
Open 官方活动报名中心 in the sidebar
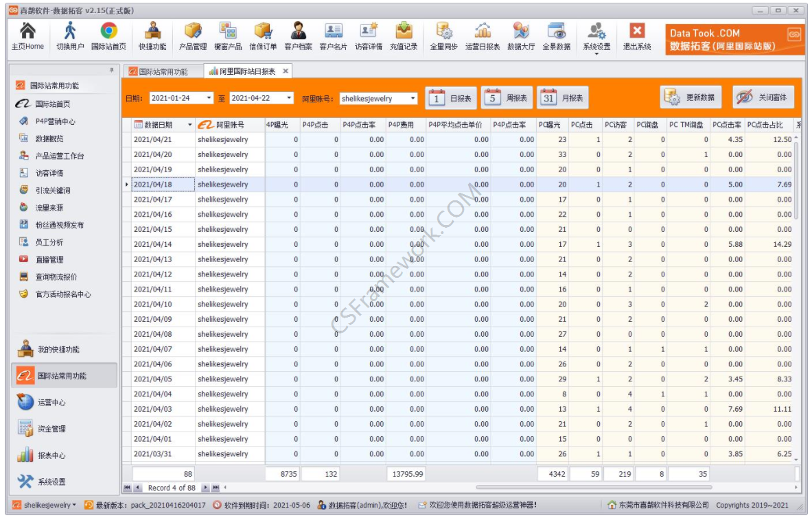click(x=56, y=294)
